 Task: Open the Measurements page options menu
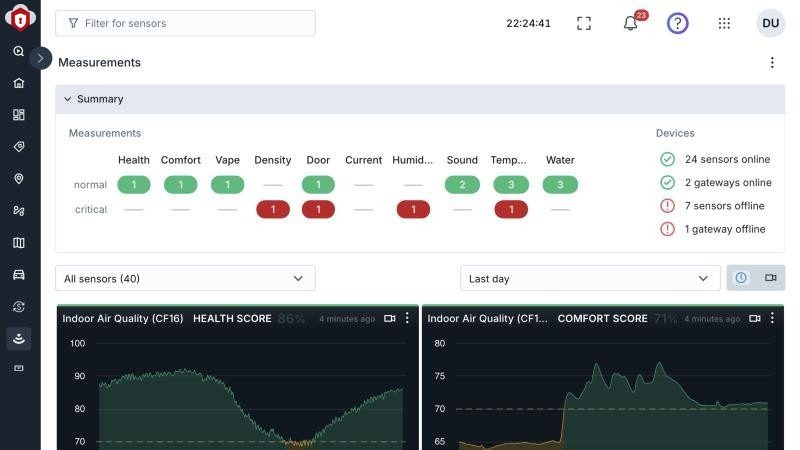(x=772, y=63)
